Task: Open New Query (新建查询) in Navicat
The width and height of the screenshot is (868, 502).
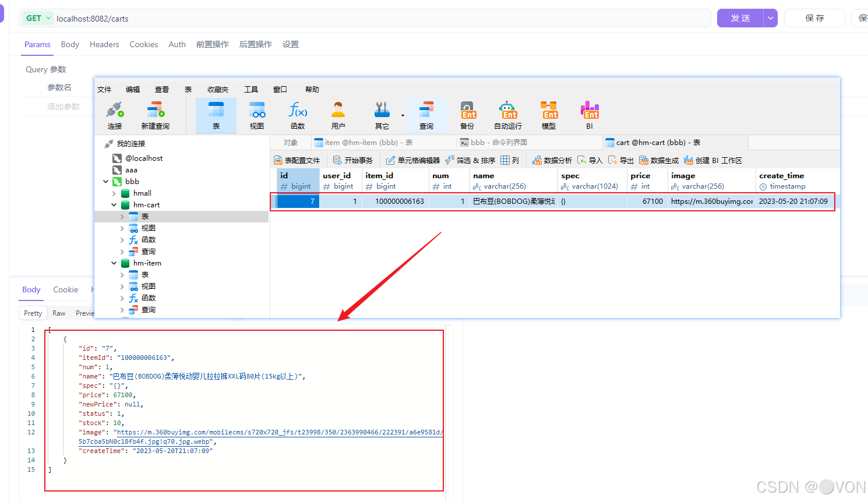Action: coord(155,115)
